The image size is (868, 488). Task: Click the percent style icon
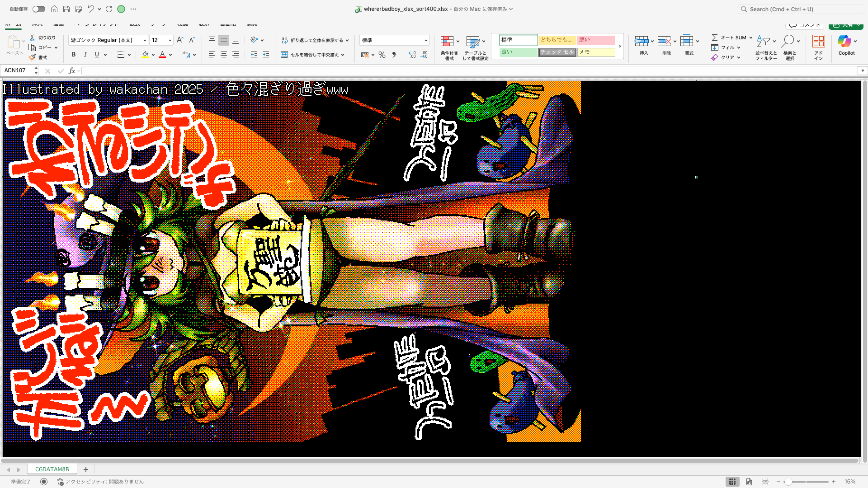(x=382, y=54)
